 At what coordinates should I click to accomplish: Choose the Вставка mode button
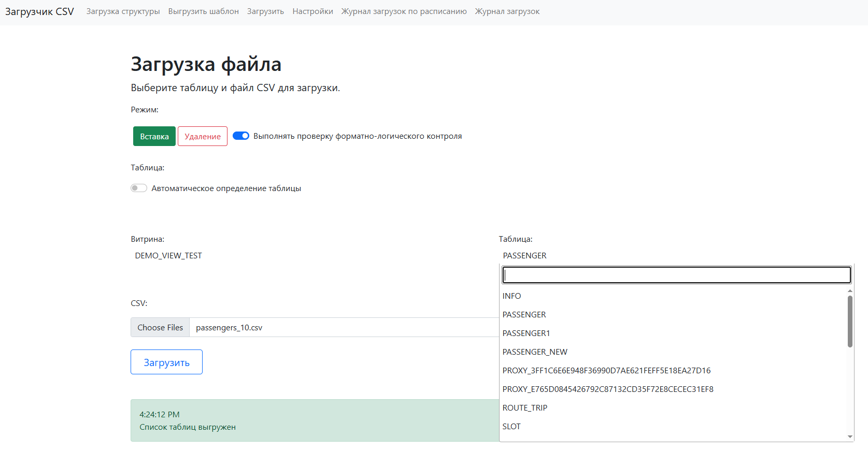pos(154,136)
